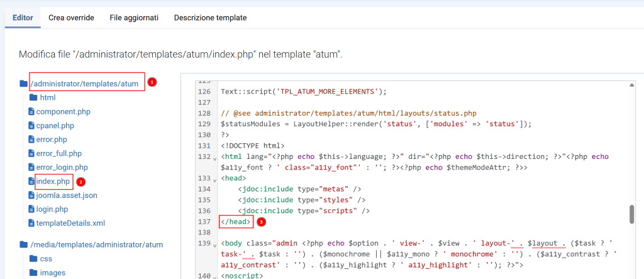Open the html folder

pyautogui.click(x=48, y=97)
